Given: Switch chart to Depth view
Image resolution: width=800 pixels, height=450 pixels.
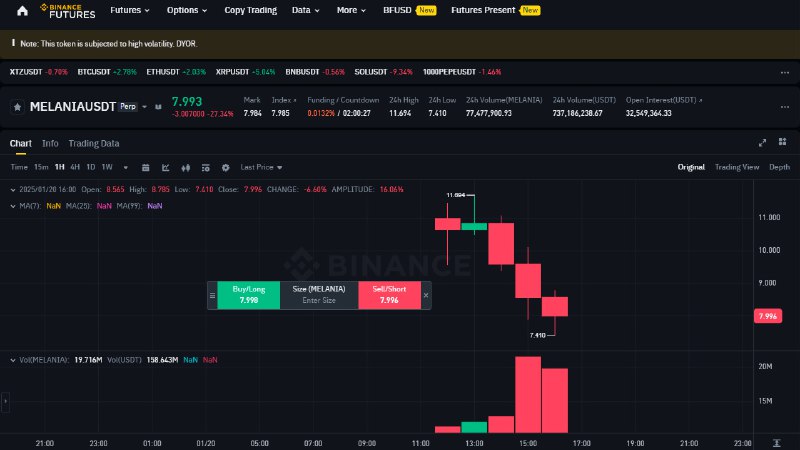Looking at the screenshot, I should (x=779, y=167).
